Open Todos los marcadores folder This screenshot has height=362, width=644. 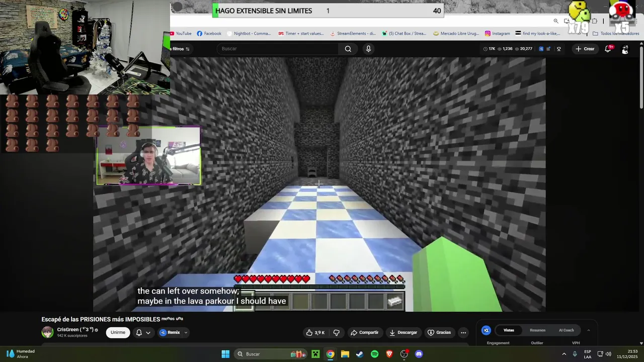tap(616, 34)
